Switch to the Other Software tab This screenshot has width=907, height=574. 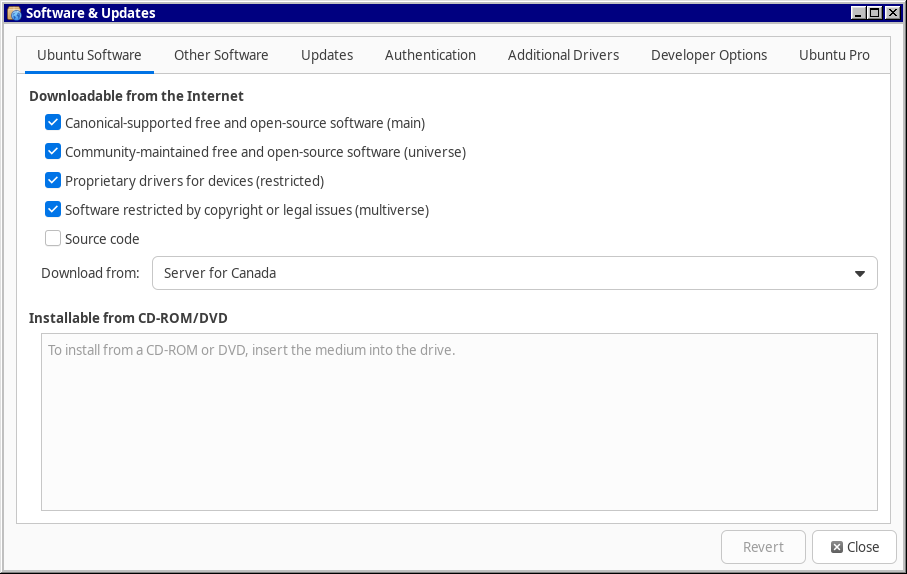[221, 55]
